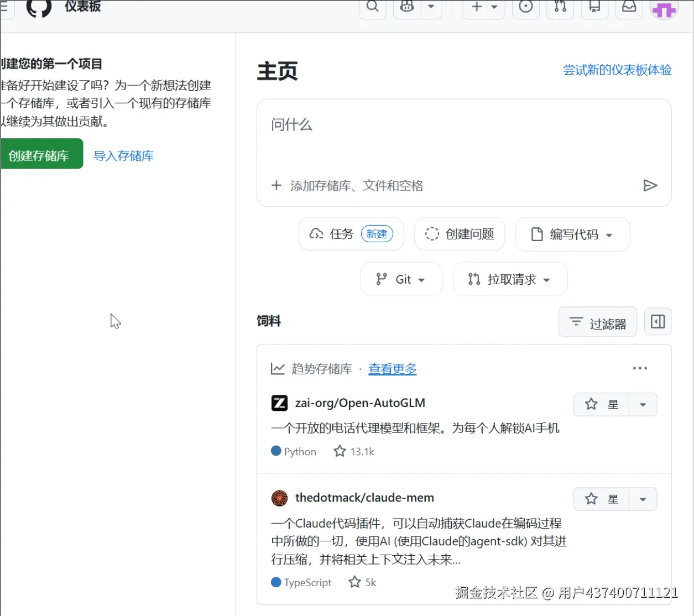Click the Python language label

pyautogui.click(x=294, y=452)
